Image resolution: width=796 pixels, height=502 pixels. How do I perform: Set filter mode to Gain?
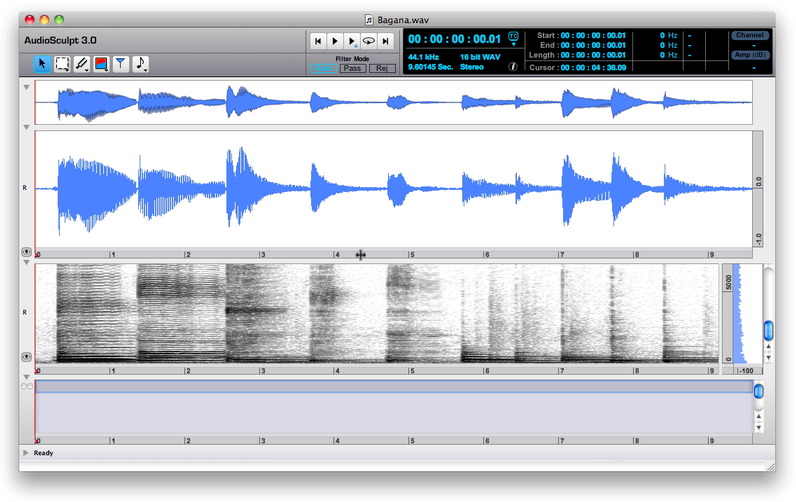[323, 69]
